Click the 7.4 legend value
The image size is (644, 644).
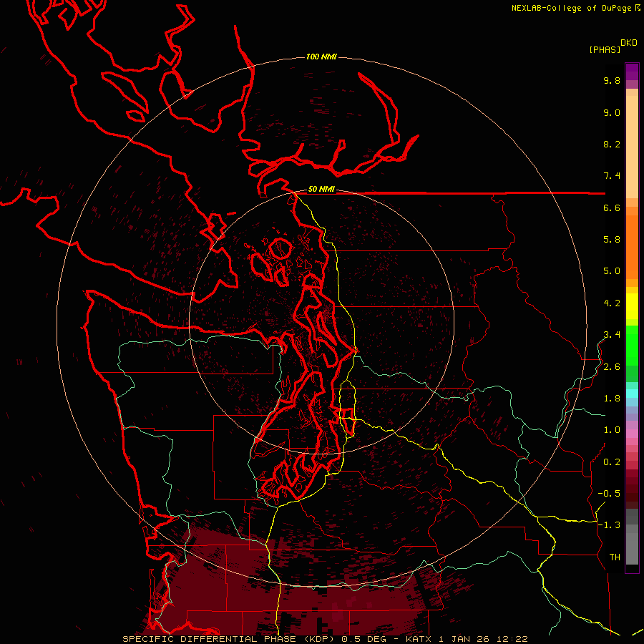[612, 176]
